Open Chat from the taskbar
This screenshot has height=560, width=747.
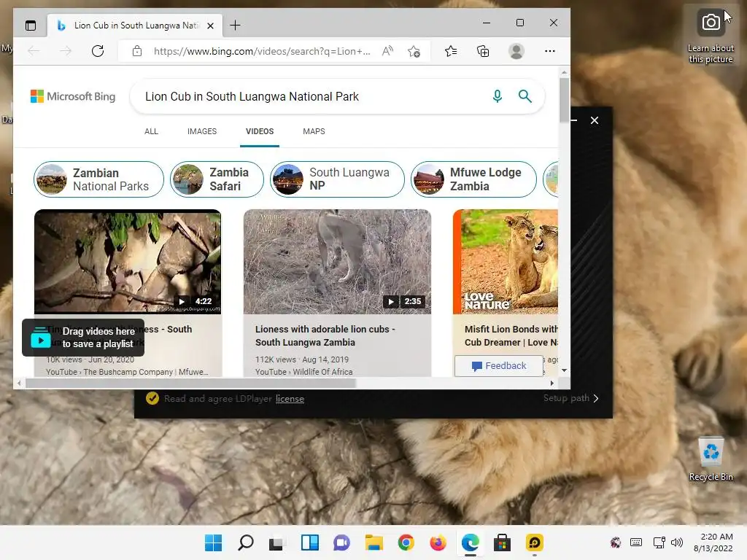(x=341, y=542)
